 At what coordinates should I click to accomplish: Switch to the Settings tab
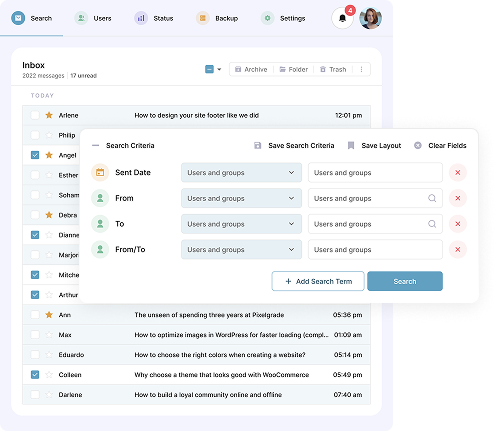point(293,18)
